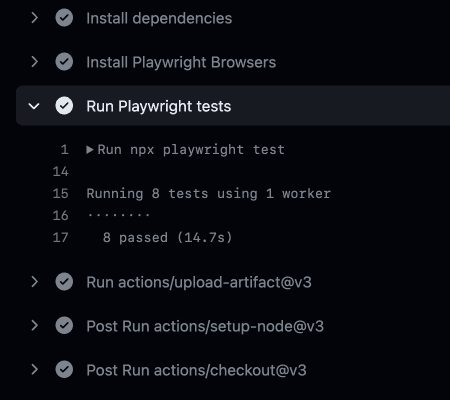Click success check icon for Run Playwright tests

pyautogui.click(x=64, y=106)
